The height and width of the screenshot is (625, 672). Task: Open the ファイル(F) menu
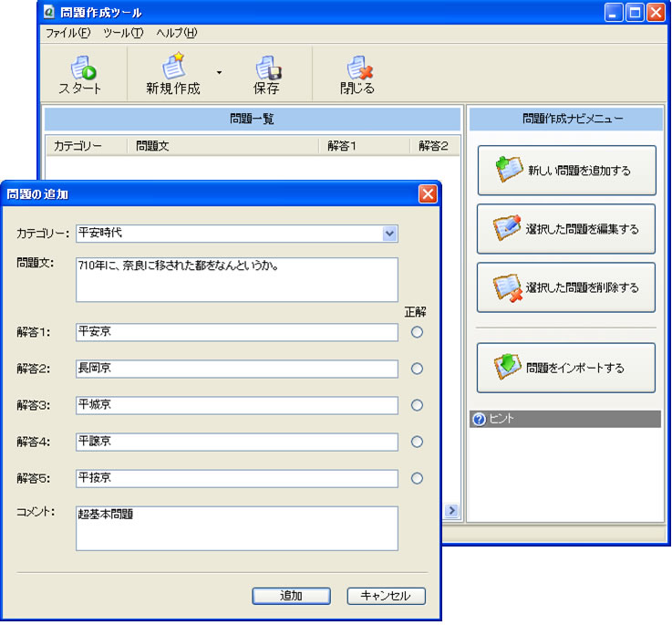[x=68, y=33]
